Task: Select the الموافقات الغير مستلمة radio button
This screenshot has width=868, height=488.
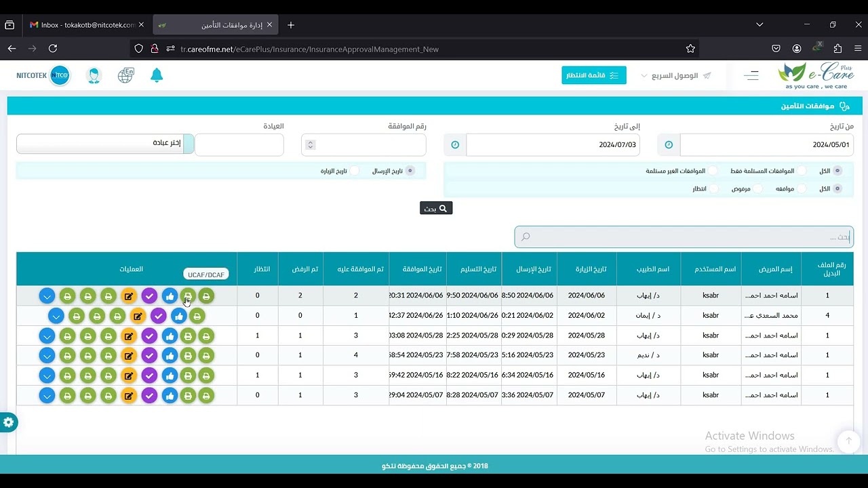Action: click(713, 171)
